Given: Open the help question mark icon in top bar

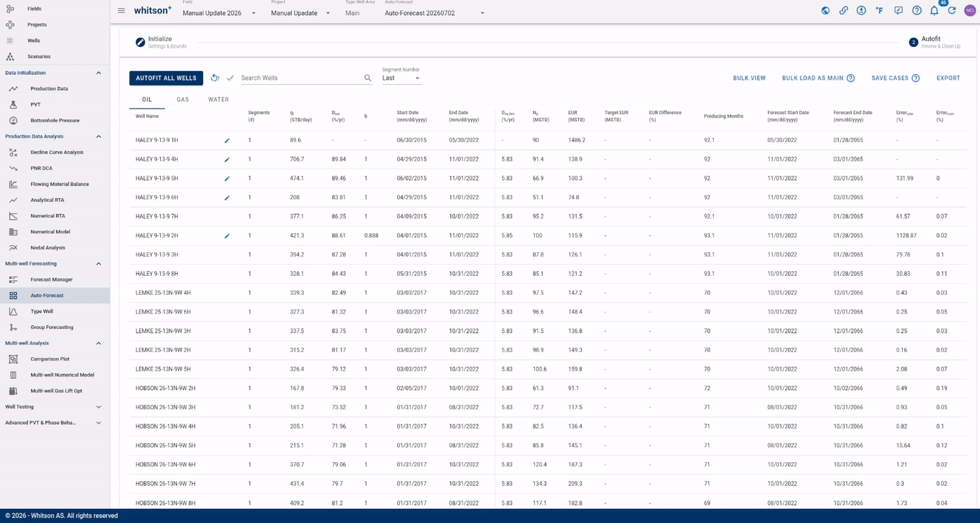Looking at the screenshot, I should coord(916,11).
